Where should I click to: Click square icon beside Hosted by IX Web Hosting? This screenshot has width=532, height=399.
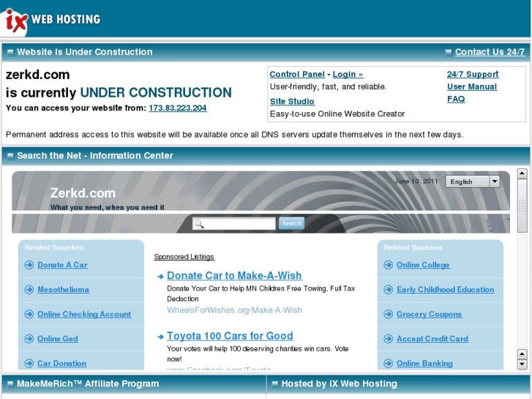coord(275,384)
